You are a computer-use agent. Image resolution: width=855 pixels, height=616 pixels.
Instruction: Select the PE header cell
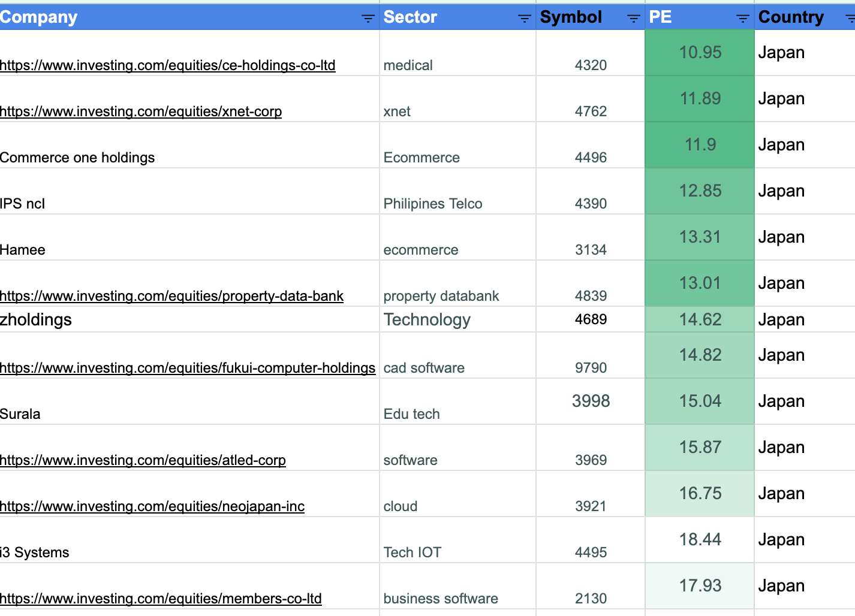[700, 17]
